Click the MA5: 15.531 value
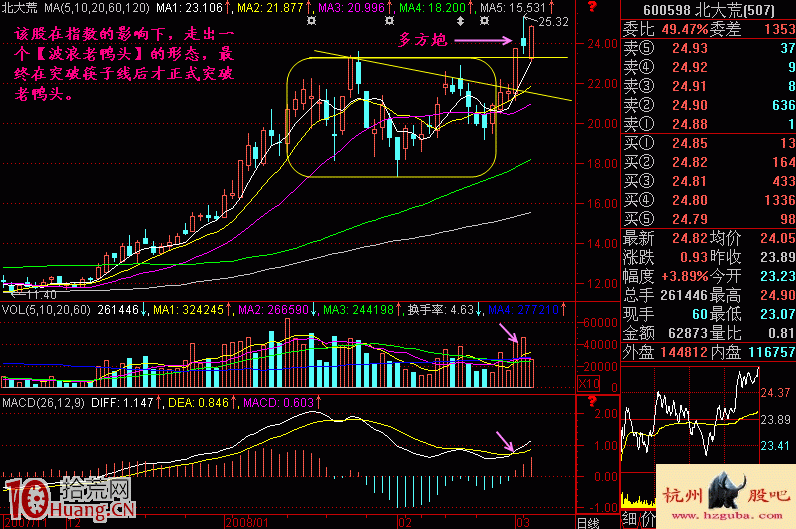The image size is (796, 529). tap(513, 8)
